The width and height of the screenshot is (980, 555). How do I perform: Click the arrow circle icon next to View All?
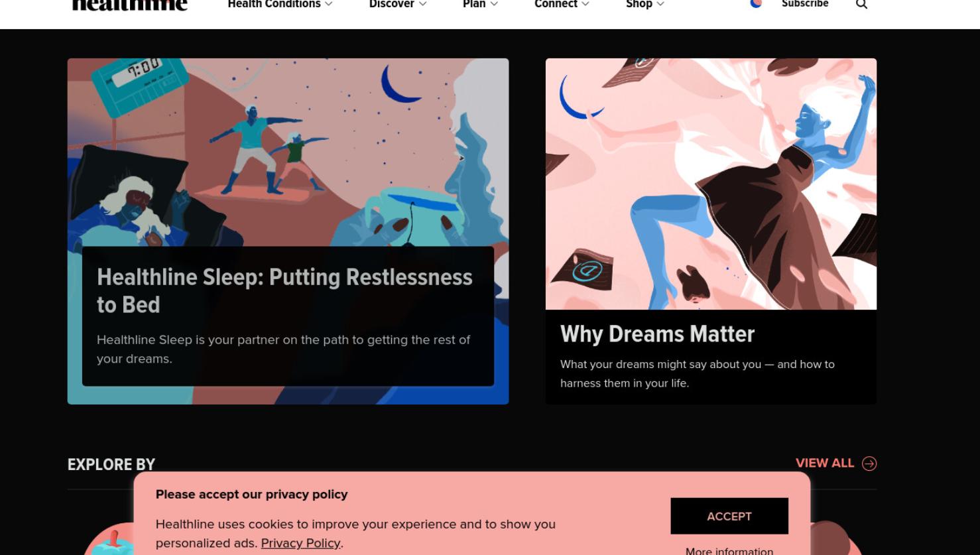pos(869,463)
